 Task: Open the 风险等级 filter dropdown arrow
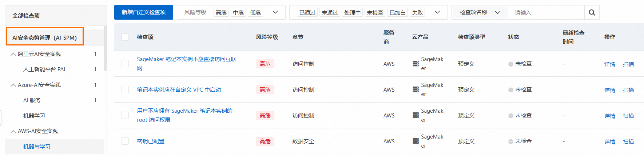click(x=275, y=12)
